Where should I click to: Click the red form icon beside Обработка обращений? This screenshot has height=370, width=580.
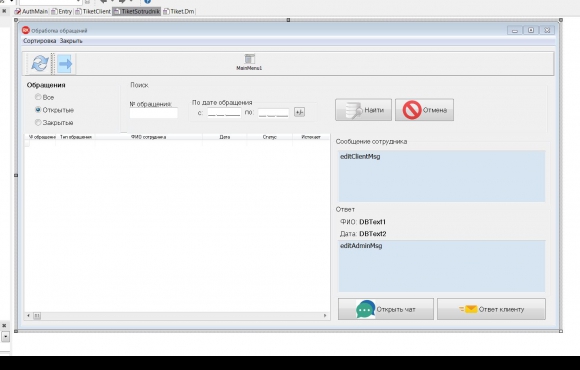[x=26, y=30]
